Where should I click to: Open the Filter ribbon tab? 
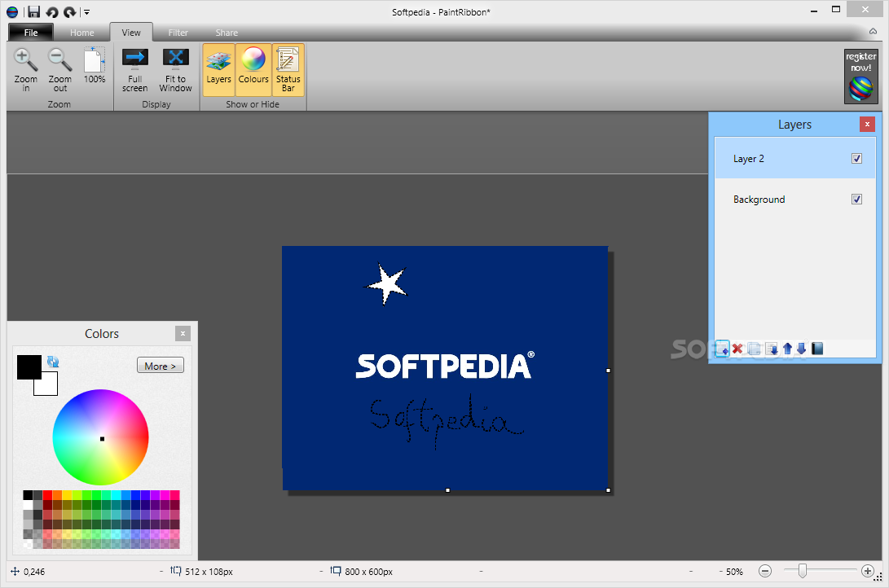pos(178,33)
